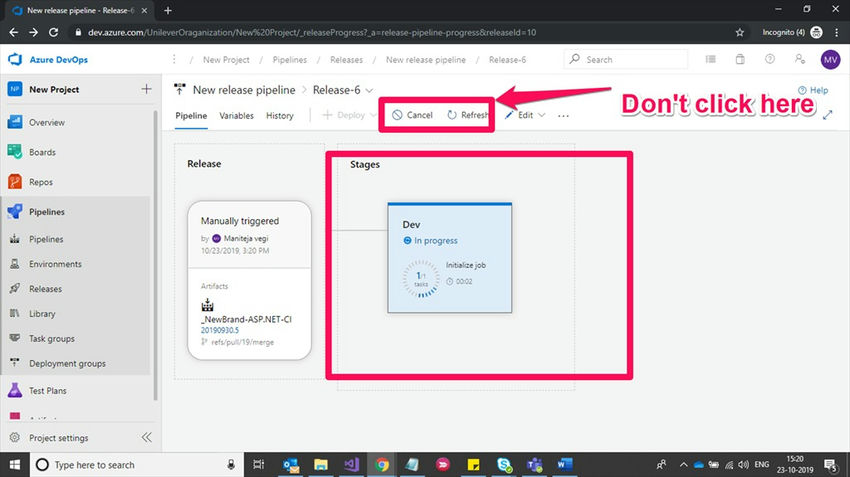The height and width of the screenshot is (477, 850).
Task: Click Releases in the breadcrumb
Action: pos(346,60)
